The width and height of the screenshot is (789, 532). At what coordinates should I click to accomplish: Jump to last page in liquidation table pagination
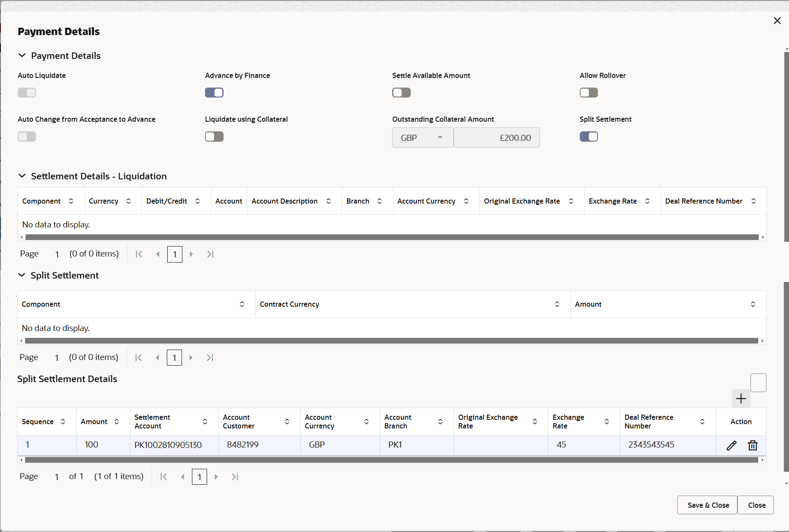(x=210, y=254)
